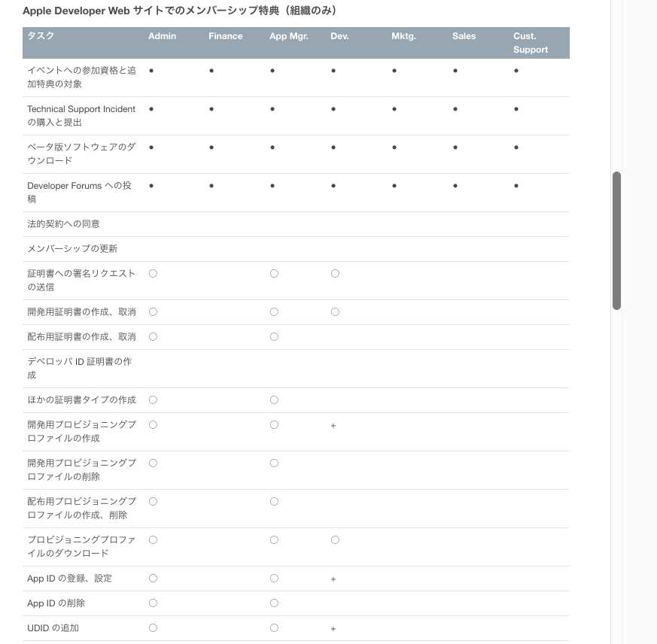Click the App Mgr. circle for 'ほかの証明書タイプの作成'

pos(274,399)
